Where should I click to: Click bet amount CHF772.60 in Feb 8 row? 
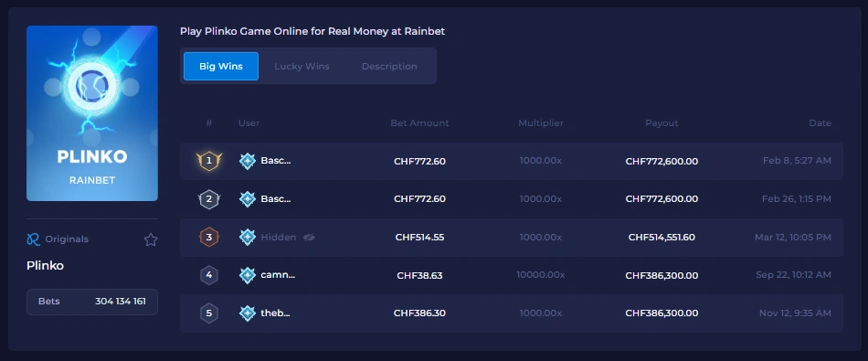[x=419, y=161]
